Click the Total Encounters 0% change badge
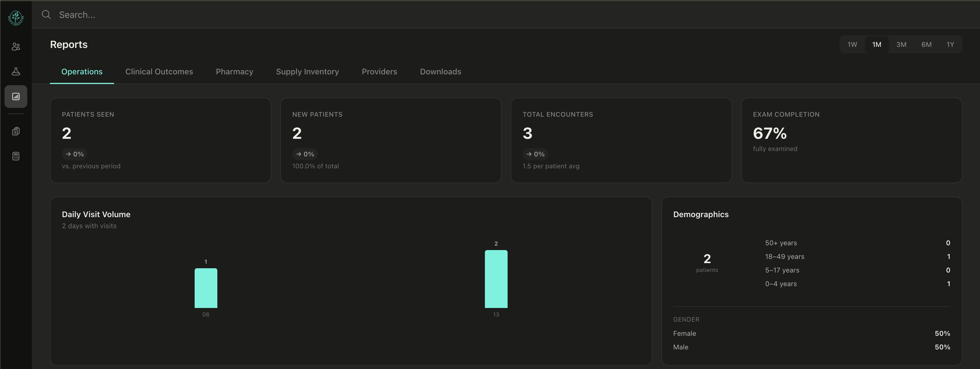Viewport: 980px width, 369px height. coord(535,154)
